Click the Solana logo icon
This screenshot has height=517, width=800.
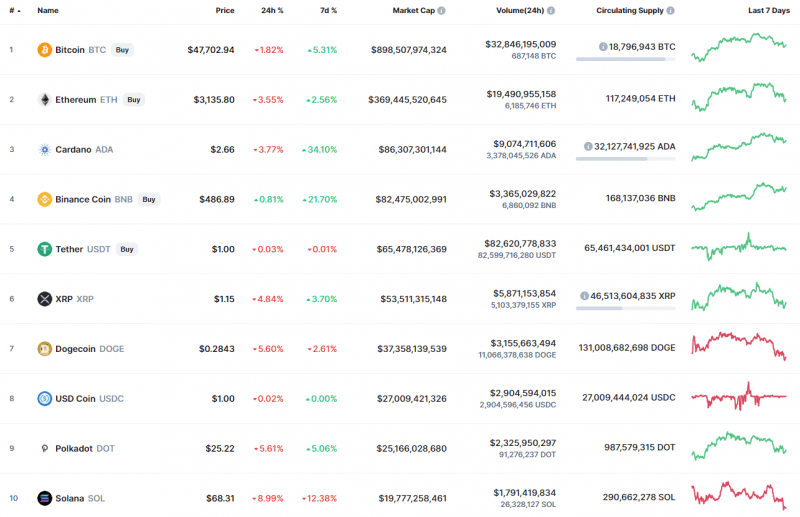click(x=44, y=498)
